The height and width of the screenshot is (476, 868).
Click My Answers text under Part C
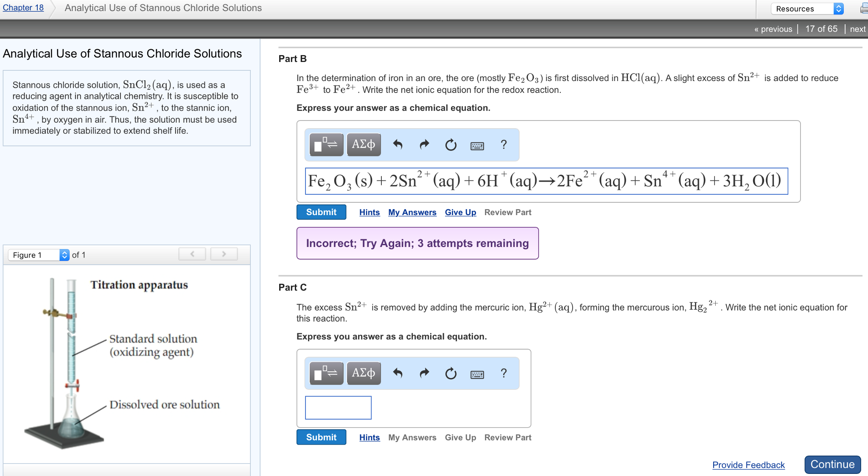412,437
